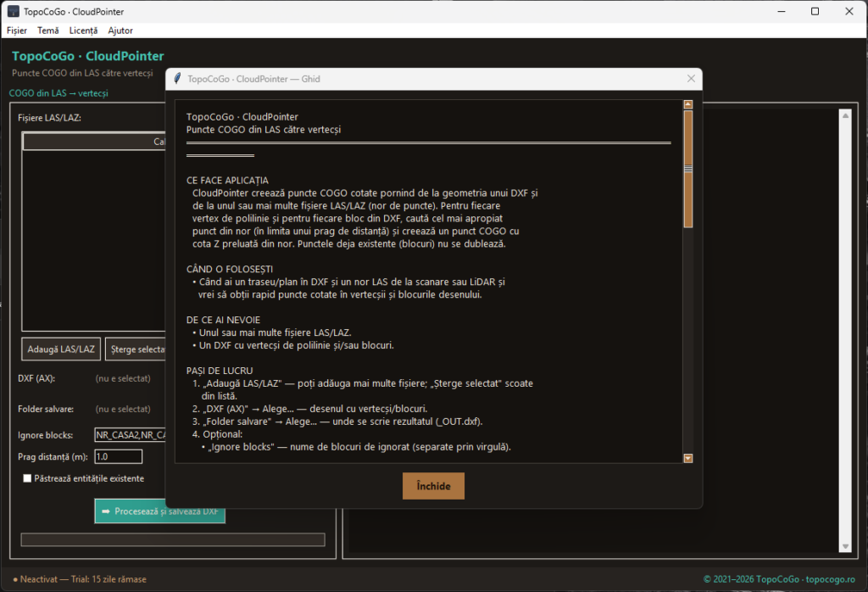Click the guide scrollbar up arrow
This screenshot has height=592, width=868.
tap(688, 104)
